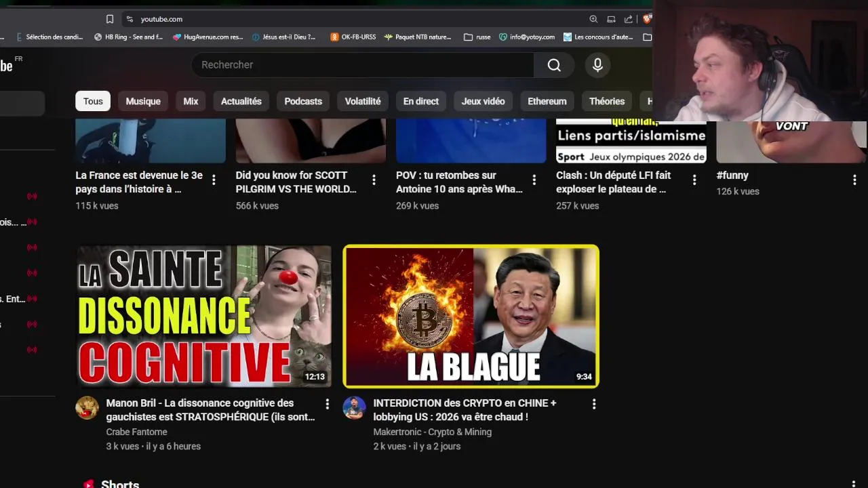Open more options for 'POV : tu retombes' video
Image resolution: width=868 pixels, height=488 pixels.
point(534,180)
